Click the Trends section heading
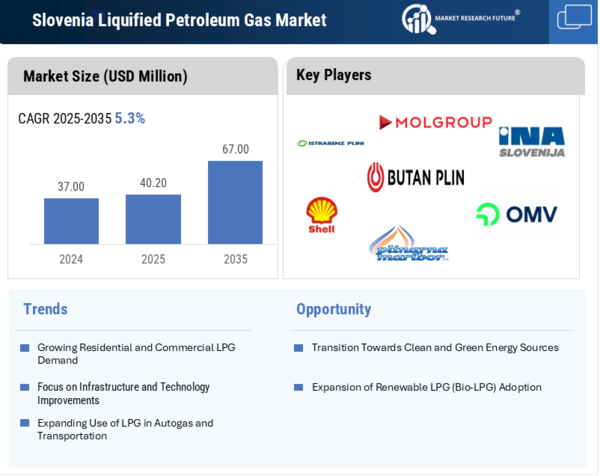600x476 pixels. [45, 309]
